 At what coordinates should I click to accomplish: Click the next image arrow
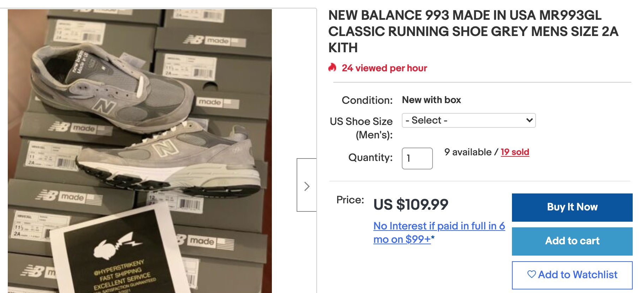pos(307,186)
